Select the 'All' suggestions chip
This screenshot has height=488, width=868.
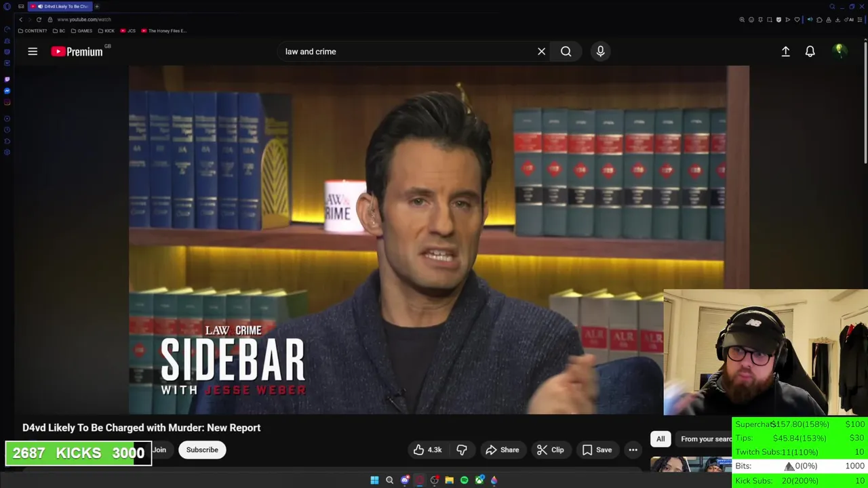(660, 439)
